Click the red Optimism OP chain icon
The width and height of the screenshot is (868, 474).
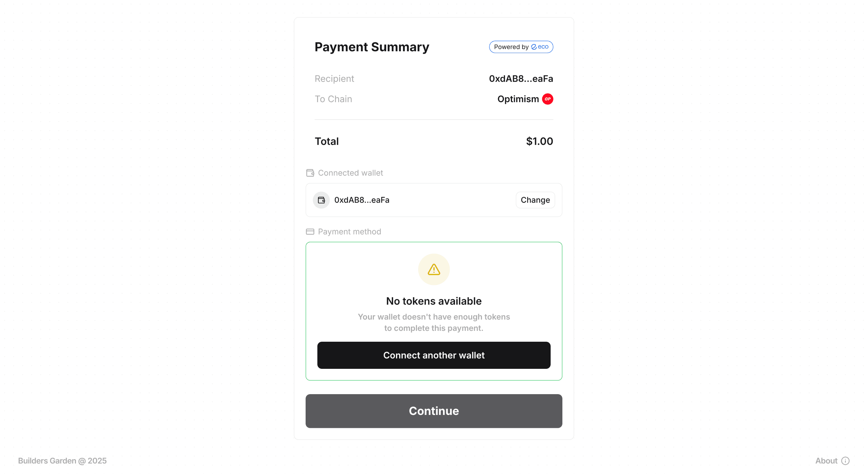[x=548, y=99]
